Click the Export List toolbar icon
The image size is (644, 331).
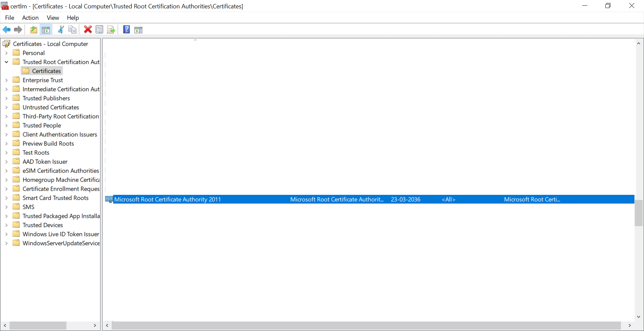(x=111, y=30)
